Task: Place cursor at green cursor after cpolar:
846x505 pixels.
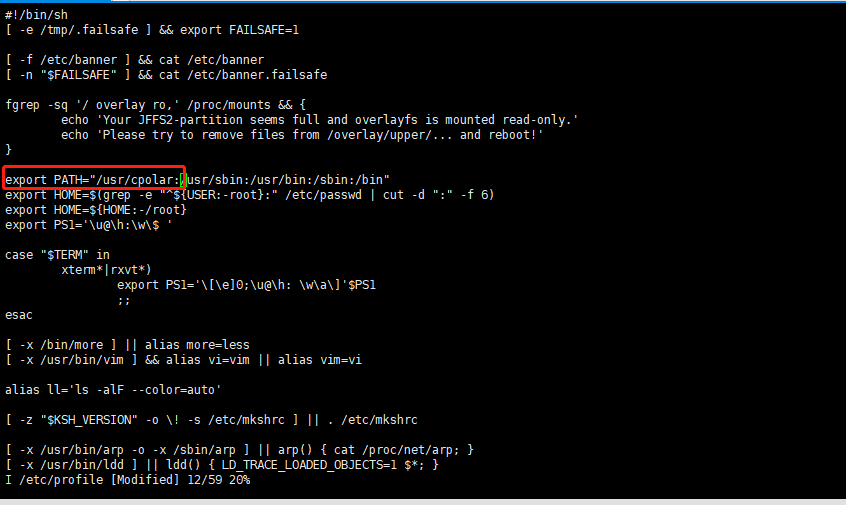Action: (x=183, y=179)
